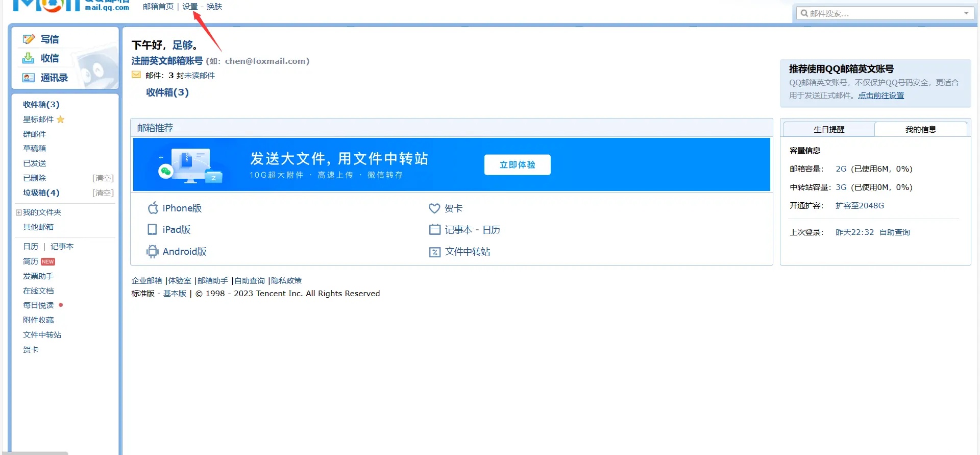Click the calendar icon for 记事本 - 日历
Image resolution: width=980 pixels, height=455 pixels.
pos(435,230)
